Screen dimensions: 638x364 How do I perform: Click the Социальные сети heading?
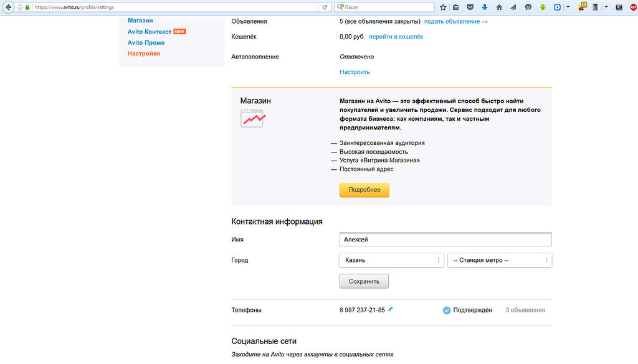264,341
